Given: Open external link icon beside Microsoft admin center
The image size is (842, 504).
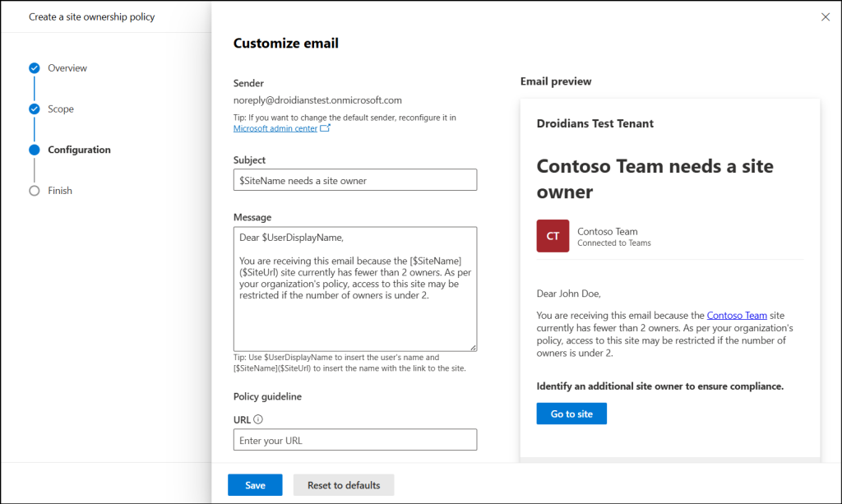Looking at the screenshot, I should point(325,128).
